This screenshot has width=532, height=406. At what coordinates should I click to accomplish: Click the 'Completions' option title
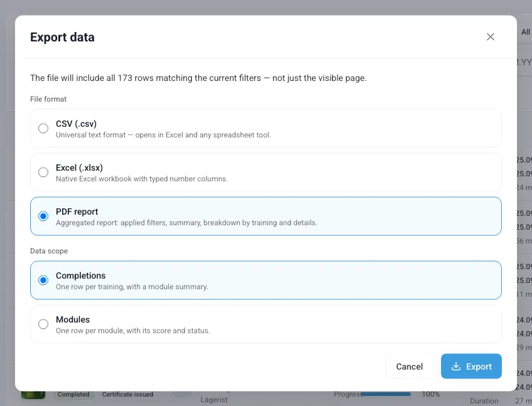tap(80, 275)
